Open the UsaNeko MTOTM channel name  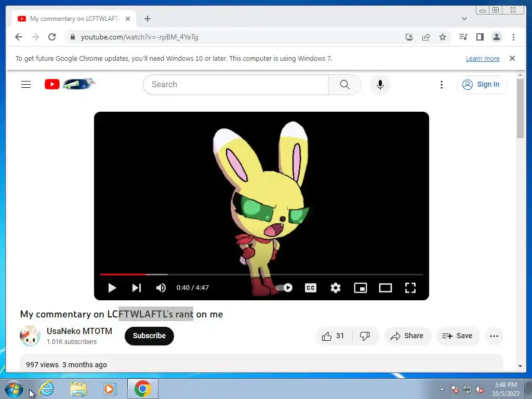click(x=79, y=331)
